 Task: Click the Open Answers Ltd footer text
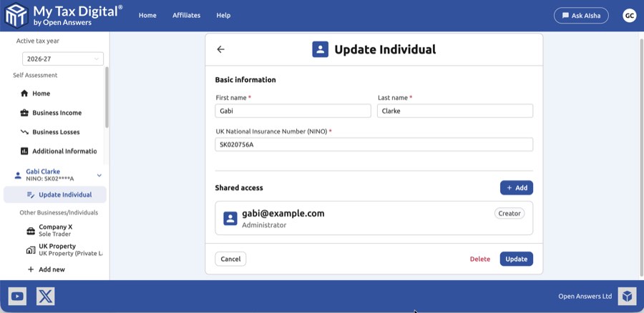[585, 296]
